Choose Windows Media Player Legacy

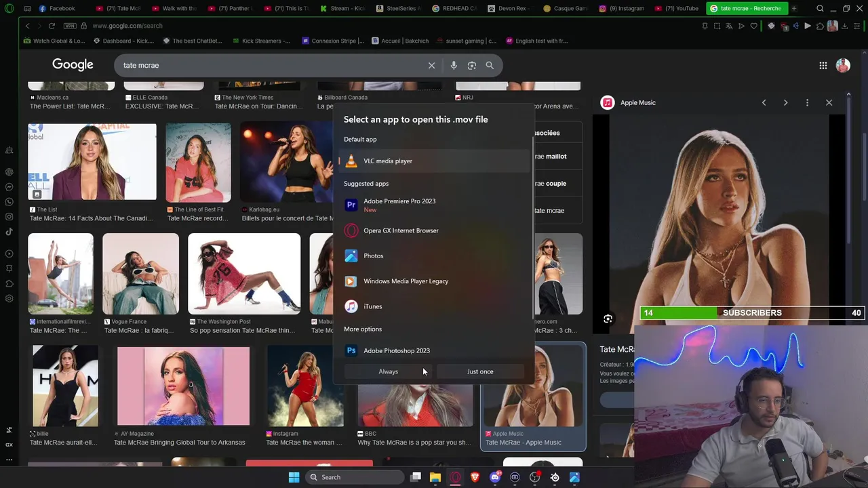click(x=434, y=281)
